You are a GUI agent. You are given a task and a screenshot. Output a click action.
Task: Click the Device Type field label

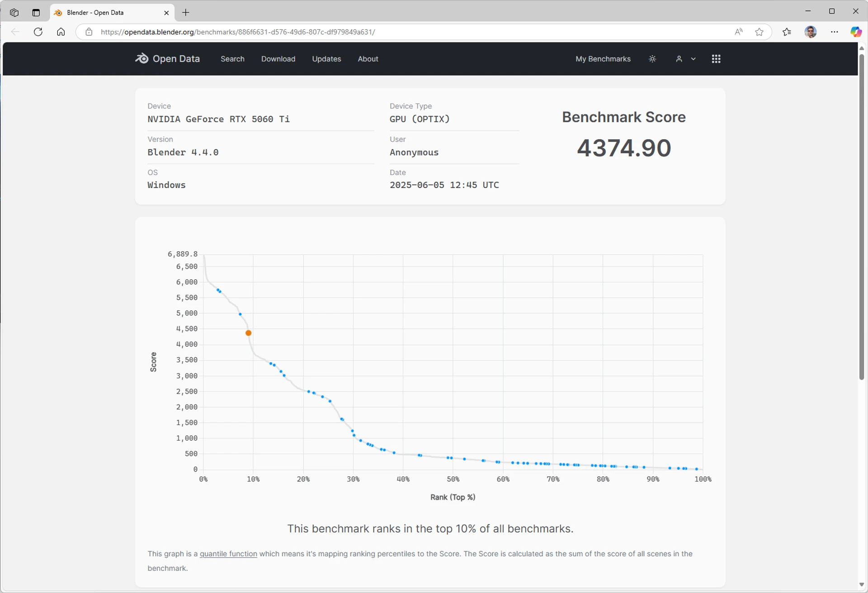[410, 106]
